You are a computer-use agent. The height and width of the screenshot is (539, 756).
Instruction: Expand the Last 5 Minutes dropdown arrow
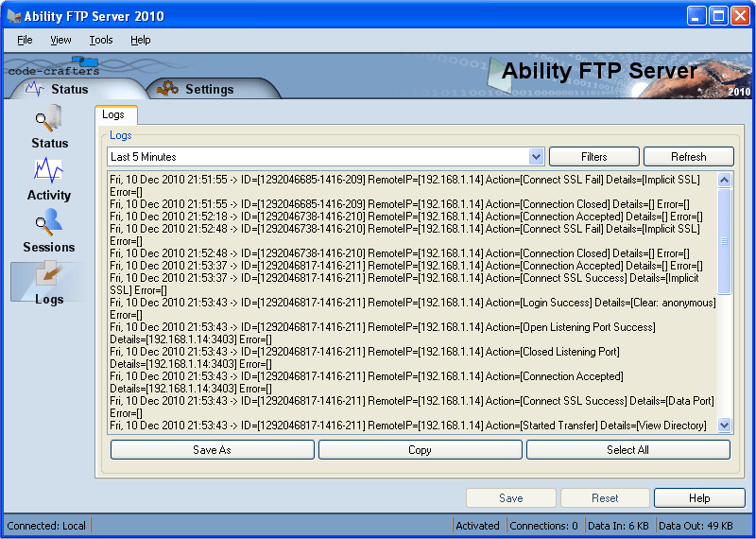[x=536, y=157]
